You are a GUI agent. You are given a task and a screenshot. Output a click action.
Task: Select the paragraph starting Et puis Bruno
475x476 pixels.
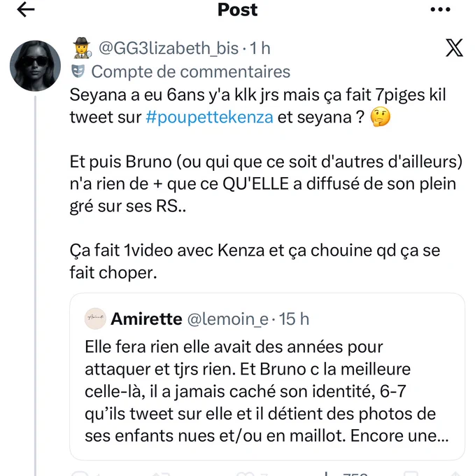(x=266, y=183)
